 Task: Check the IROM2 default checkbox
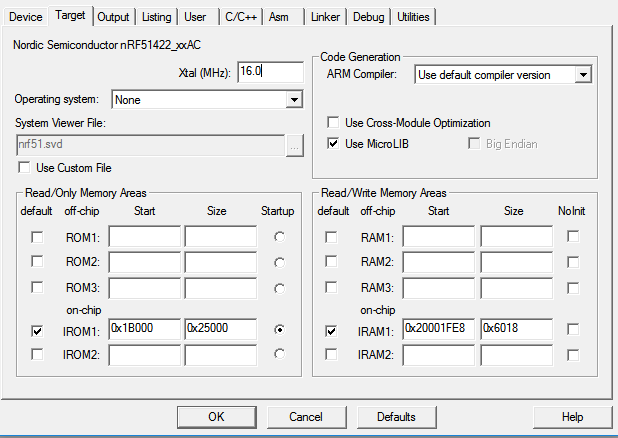pos(37,354)
